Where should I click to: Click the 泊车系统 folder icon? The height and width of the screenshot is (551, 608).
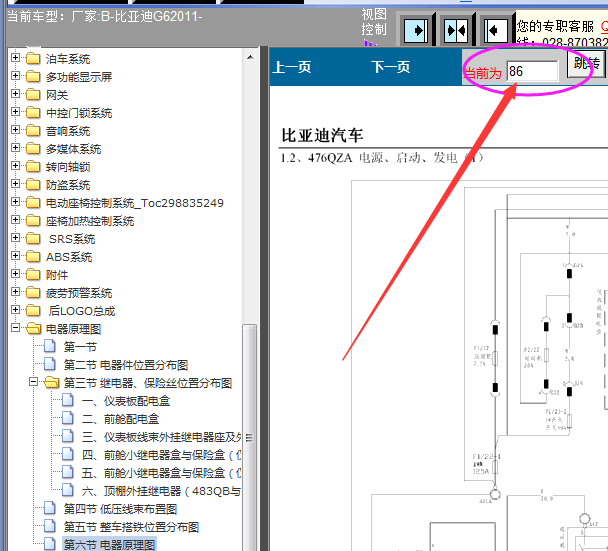pos(33,59)
